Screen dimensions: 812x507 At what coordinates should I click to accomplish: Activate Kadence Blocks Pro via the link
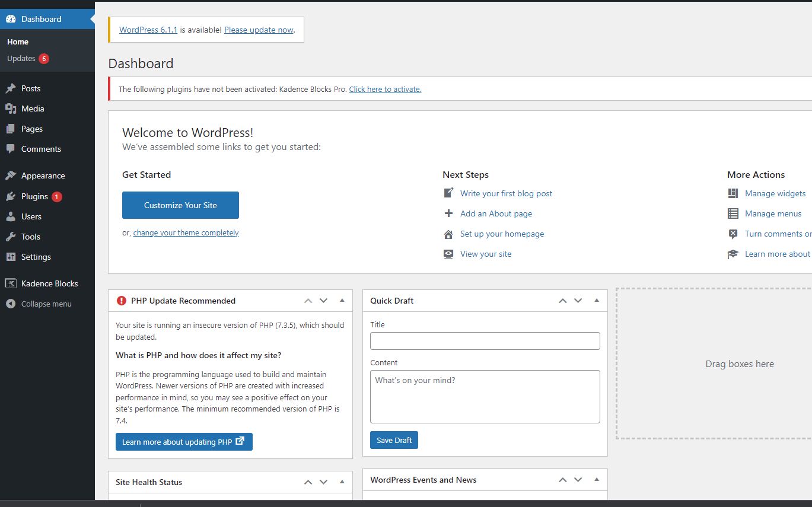click(x=384, y=89)
